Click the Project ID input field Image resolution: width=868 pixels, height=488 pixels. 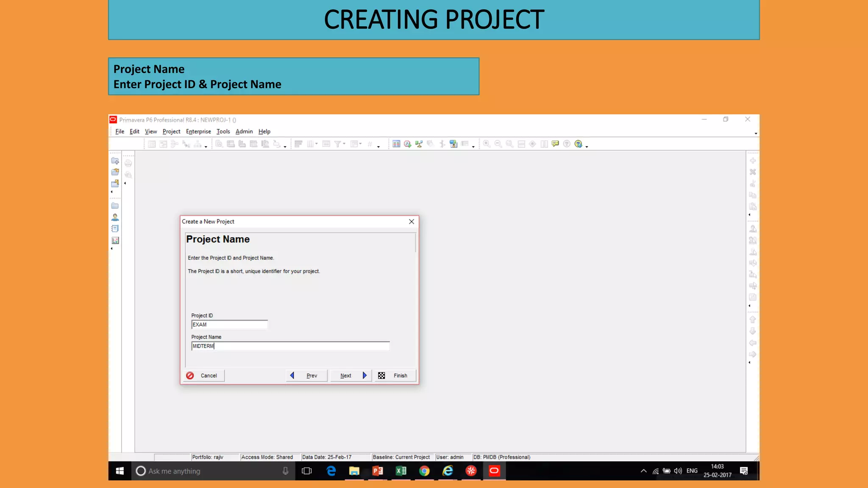(x=229, y=324)
